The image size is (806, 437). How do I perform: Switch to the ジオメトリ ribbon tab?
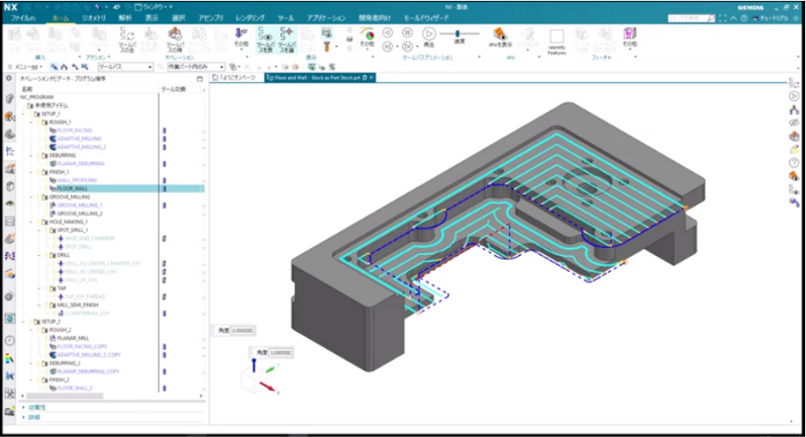[x=94, y=18]
